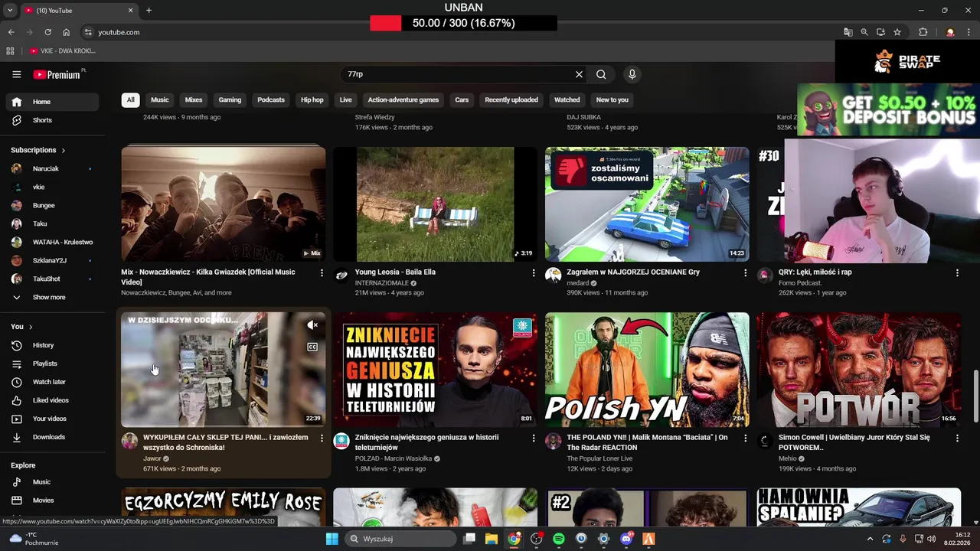Open Playlists from the sidebar
Viewport: 980px width, 551px height.
tap(52, 364)
